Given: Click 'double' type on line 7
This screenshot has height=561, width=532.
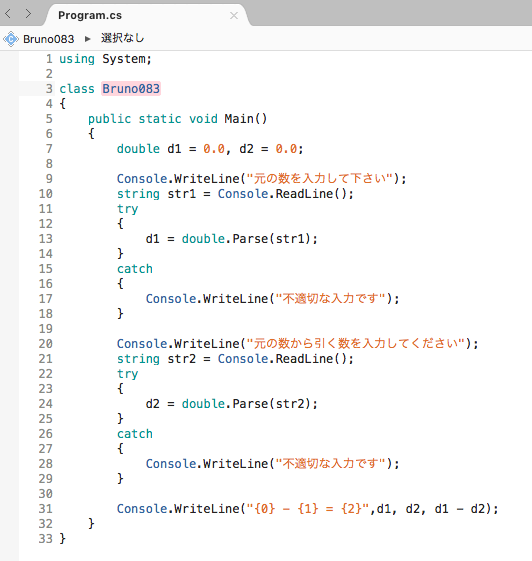Looking at the screenshot, I should coord(138,149).
